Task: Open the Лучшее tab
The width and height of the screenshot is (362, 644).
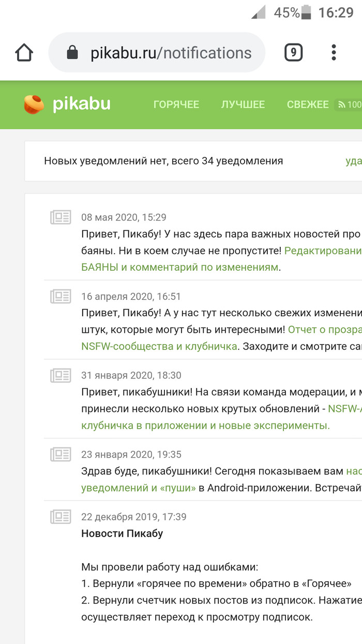Action: pyautogui.click(x=243, y=105)
